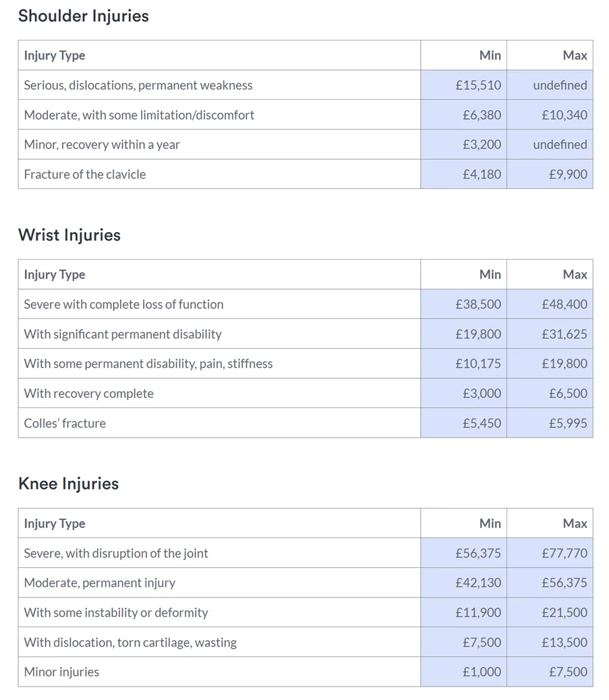The height and width of the screenshot is (700, 609).
Task: Click the £10,340 max value cell
Action: [x=564, y=115]
